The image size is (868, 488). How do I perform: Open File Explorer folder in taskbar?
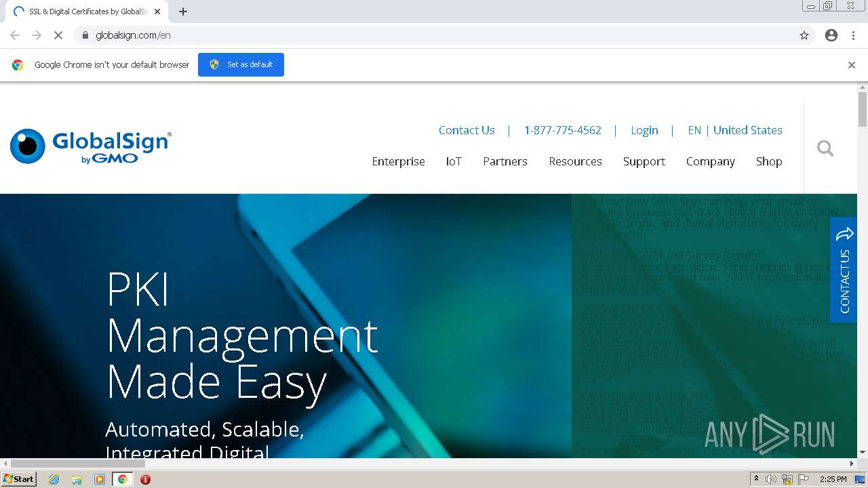[x=77, y=479]
